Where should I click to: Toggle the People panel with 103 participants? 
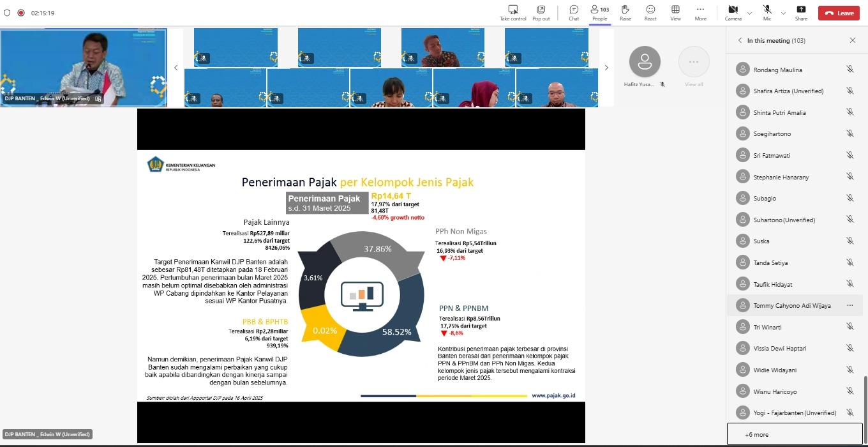(599, 10)
